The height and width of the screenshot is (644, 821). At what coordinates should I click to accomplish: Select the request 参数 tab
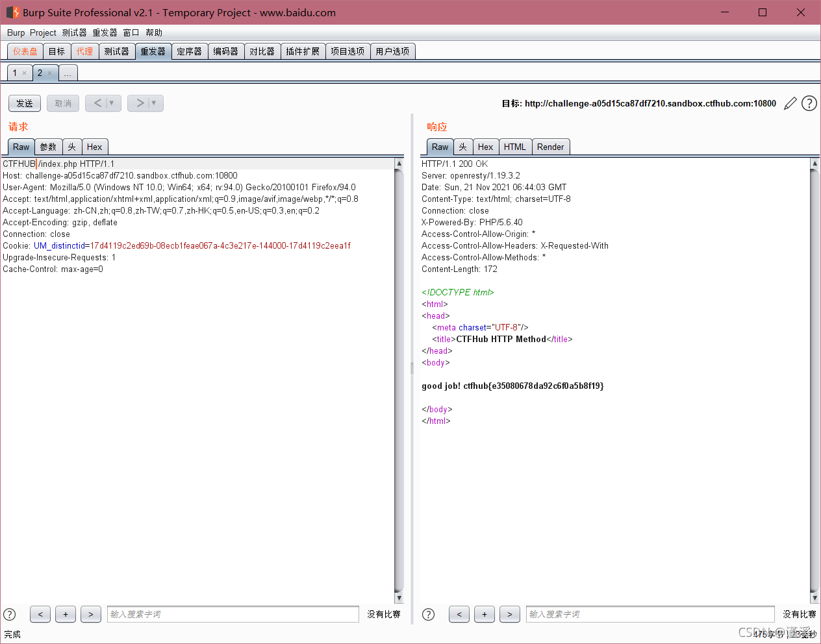pos(48,147)
